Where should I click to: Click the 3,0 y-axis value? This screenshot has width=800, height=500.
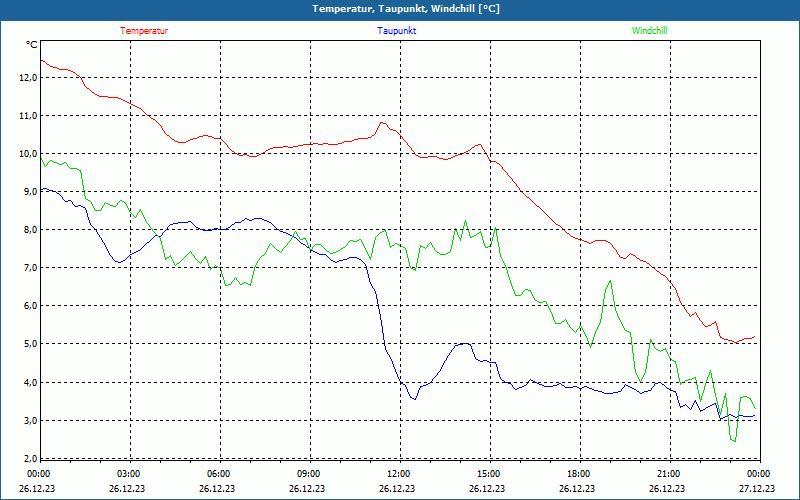tap(30, 420)
